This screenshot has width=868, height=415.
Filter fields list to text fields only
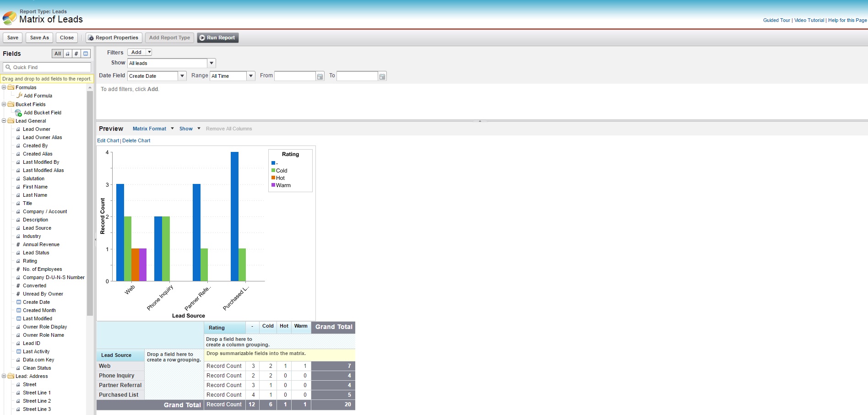[67, 54]
